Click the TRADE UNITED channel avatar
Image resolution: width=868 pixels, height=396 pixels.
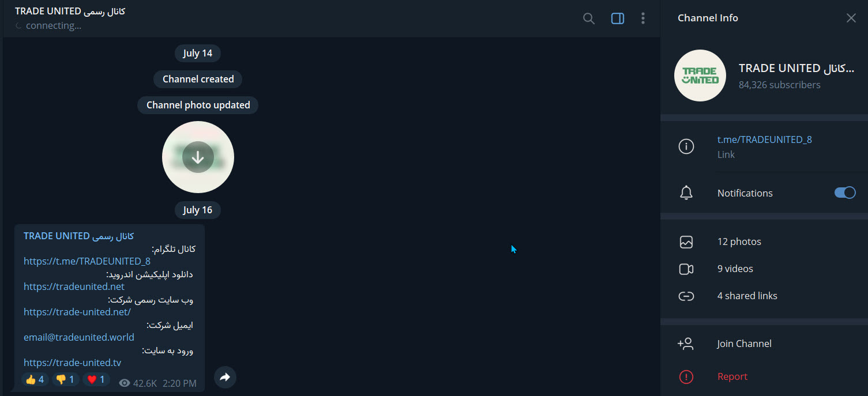(700, 76)
